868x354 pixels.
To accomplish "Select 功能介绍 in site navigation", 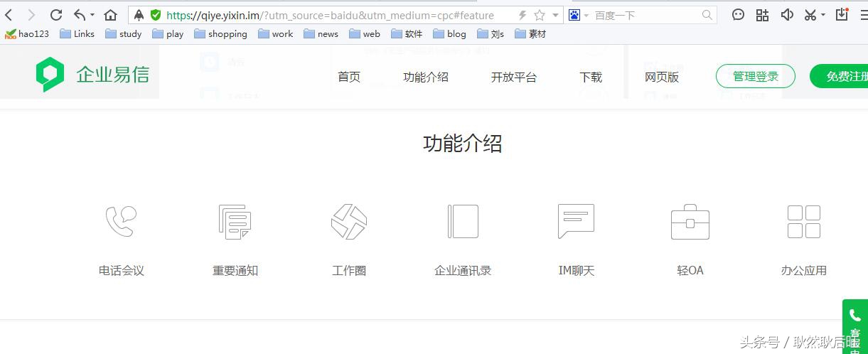I will point(426,77).
